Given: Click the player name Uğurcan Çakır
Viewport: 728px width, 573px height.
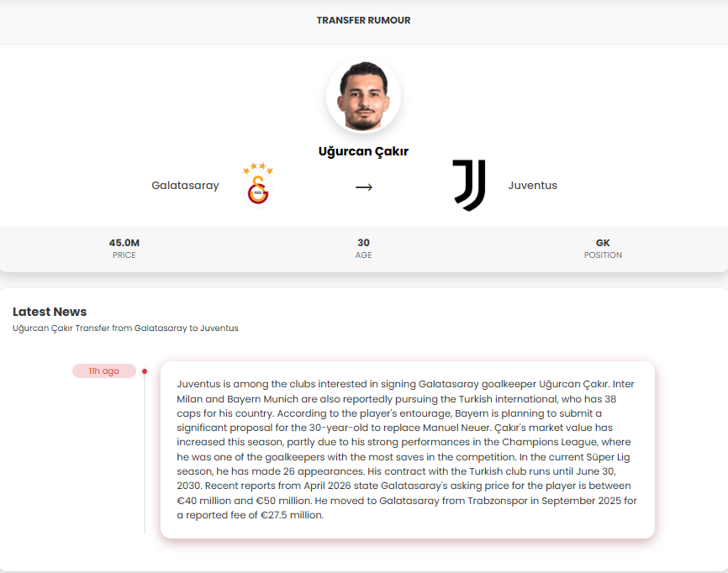Looking at the screenshot, I should pos(363,151).
